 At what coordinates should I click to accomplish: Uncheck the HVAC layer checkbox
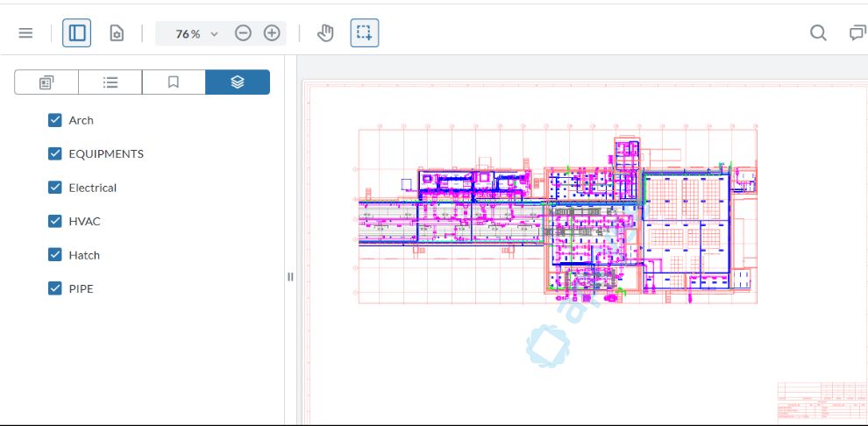click(x=55, y=221)
